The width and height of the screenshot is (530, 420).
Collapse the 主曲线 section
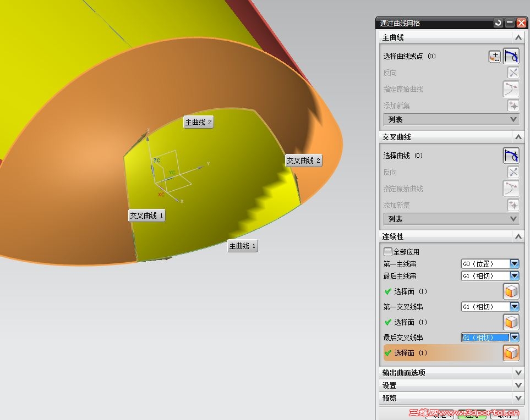click(518, 37)
